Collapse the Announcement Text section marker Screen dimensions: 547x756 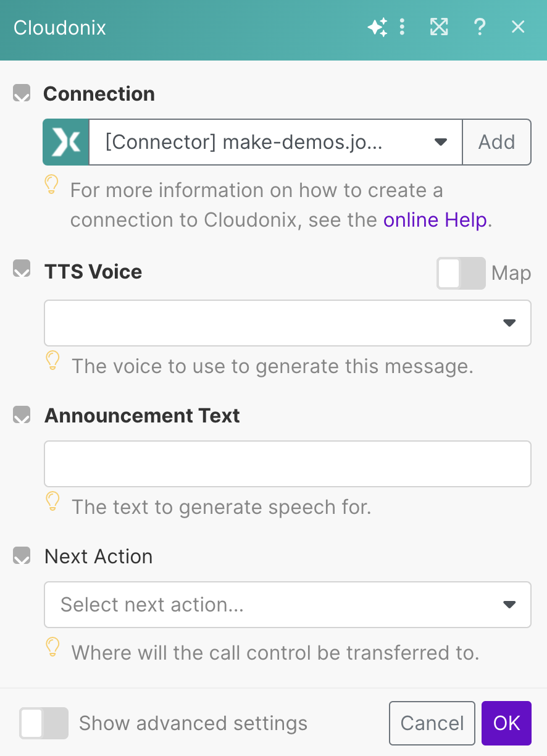click(x=22, y=416)
